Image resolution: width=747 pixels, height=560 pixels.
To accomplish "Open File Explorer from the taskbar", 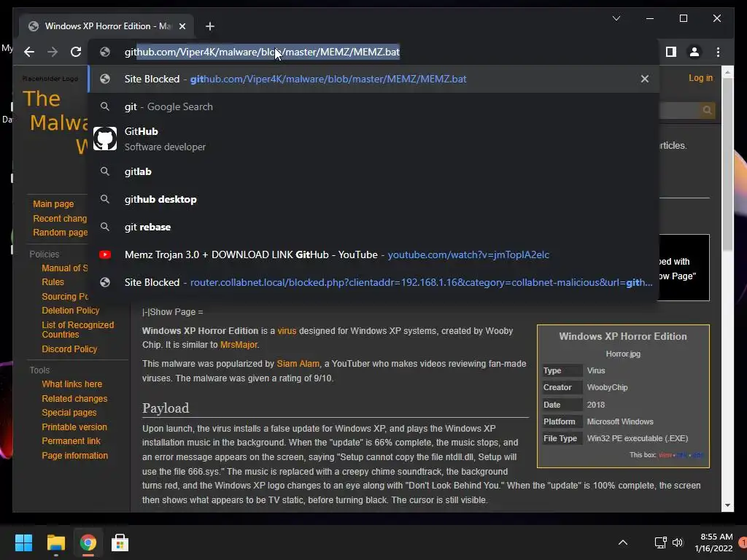I will [x=55, y=542].
